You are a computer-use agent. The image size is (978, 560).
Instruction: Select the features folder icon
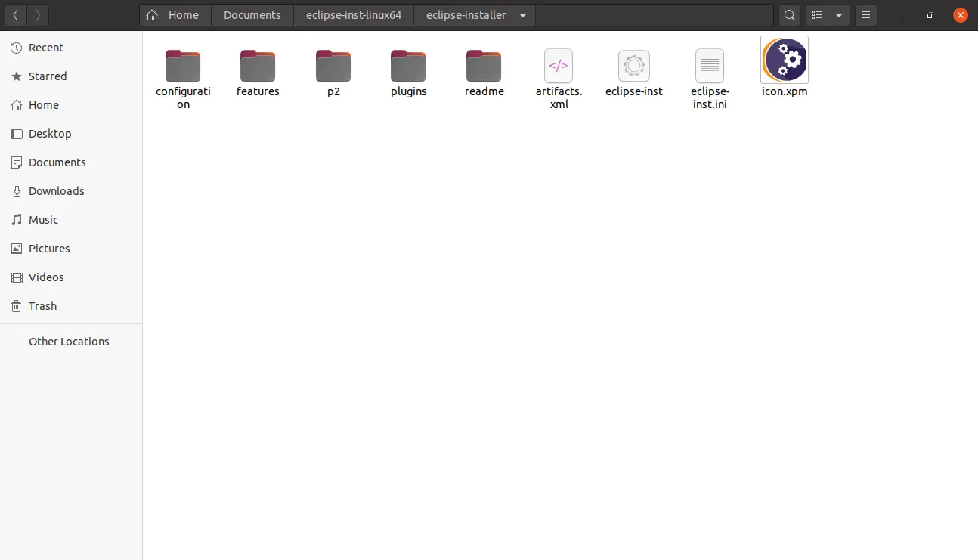pyautogui.click(x=258, y=66)
